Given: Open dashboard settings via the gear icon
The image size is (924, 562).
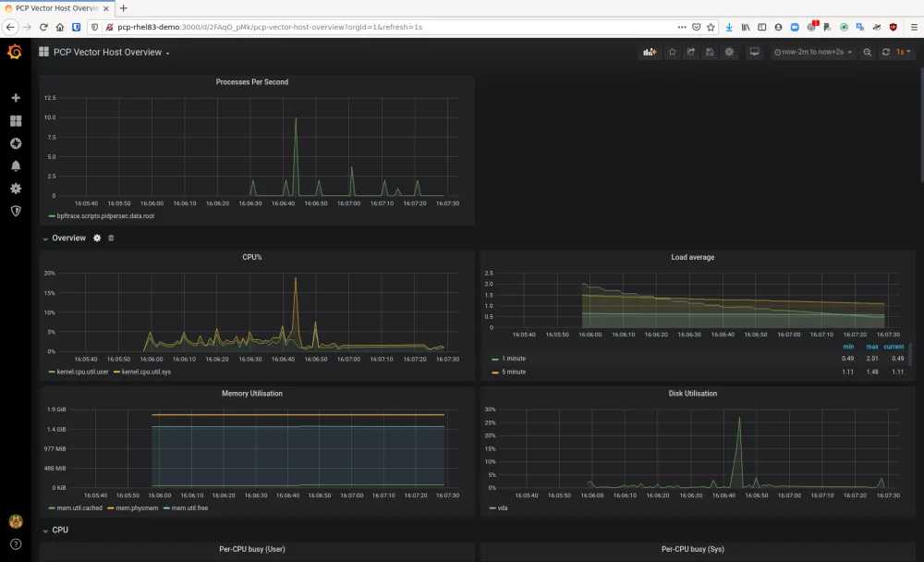Looking at the screenshot, I should 729,53.
